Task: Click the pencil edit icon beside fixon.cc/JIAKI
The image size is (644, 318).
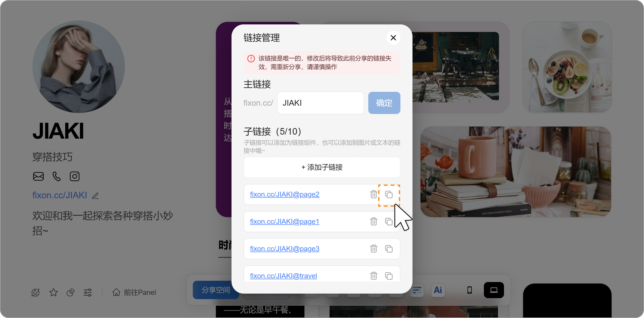Action: point(95,196)
